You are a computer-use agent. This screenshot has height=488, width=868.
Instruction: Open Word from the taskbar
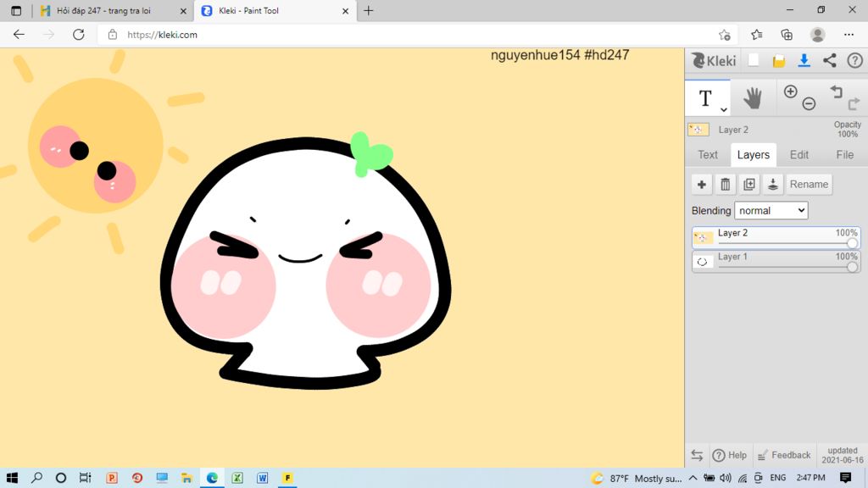coord(263,478)
